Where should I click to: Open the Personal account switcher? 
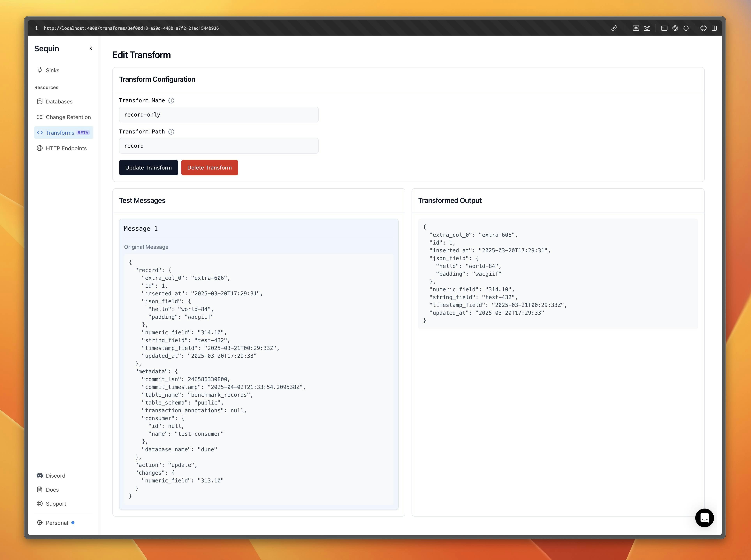click(x=57, y=523)
